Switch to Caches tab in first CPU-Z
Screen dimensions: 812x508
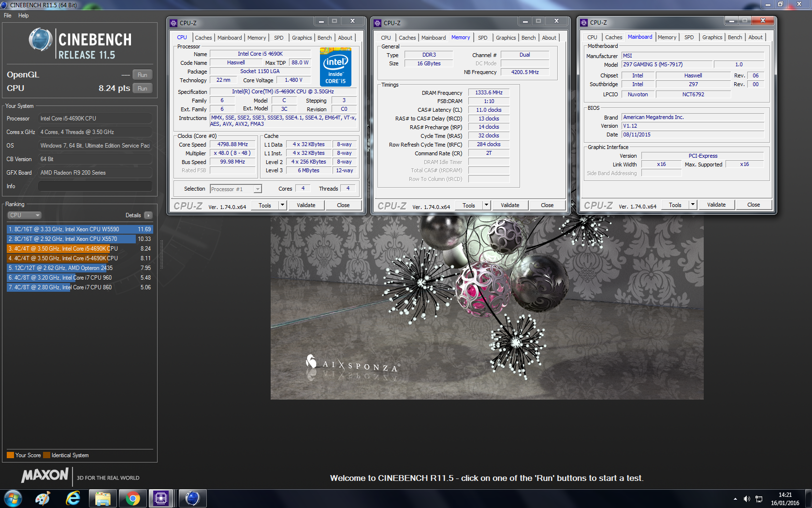pyautogui.click(x=203, y=38)
